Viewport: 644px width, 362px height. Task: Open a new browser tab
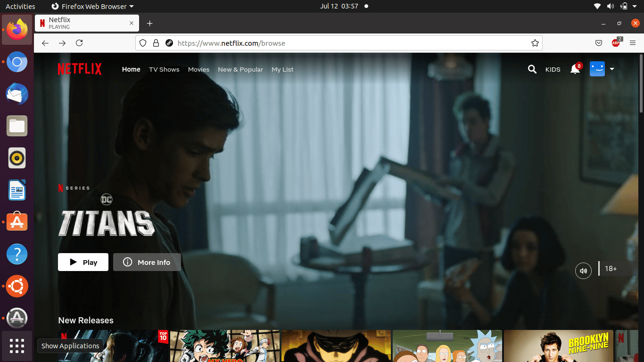(x=149, y=23)
